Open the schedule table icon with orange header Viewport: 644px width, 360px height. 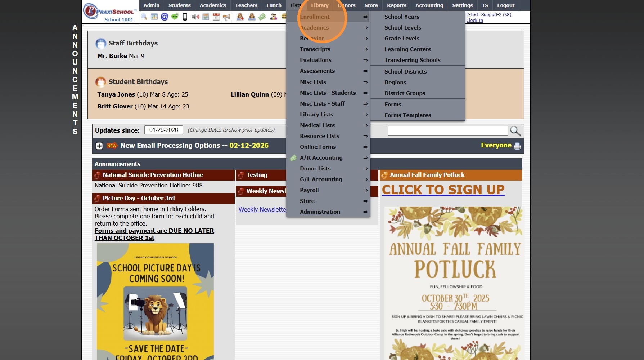(x=206, y=17)
